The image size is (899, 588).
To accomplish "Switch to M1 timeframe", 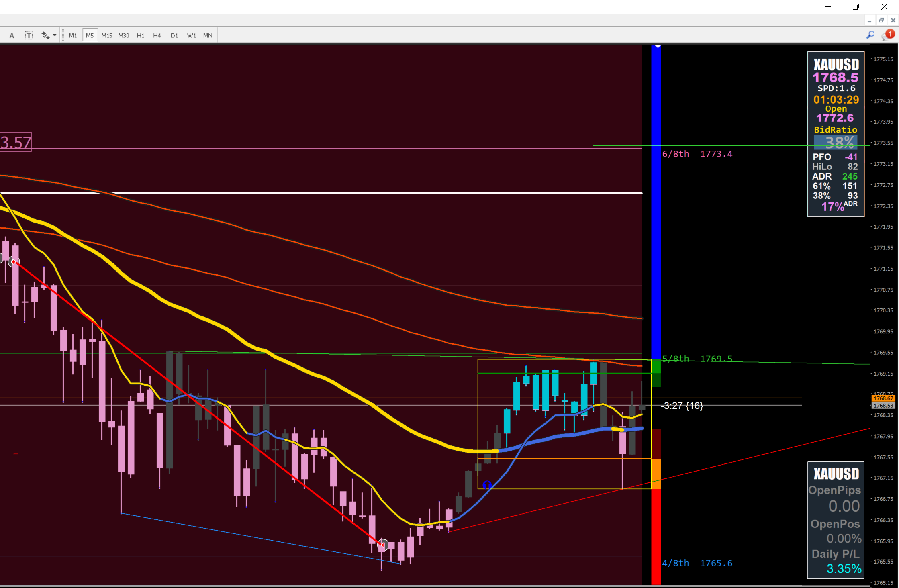I will pos(73,35).
